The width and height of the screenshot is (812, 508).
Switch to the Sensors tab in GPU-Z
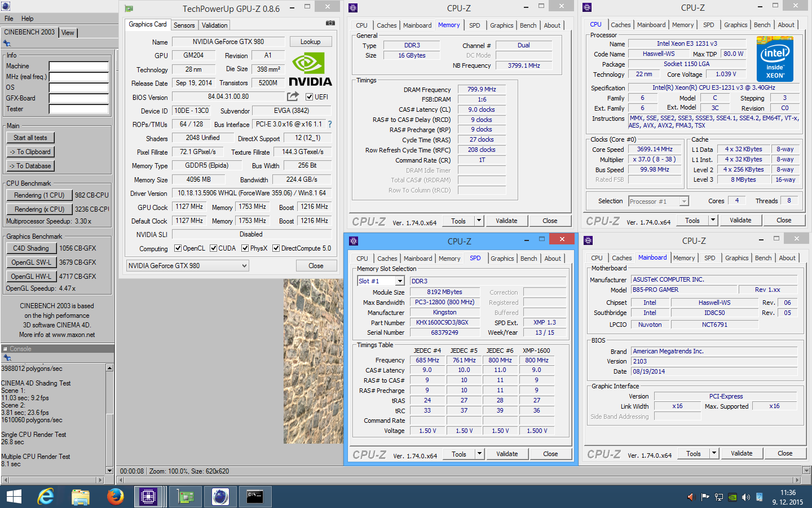(x=184, y=25)
